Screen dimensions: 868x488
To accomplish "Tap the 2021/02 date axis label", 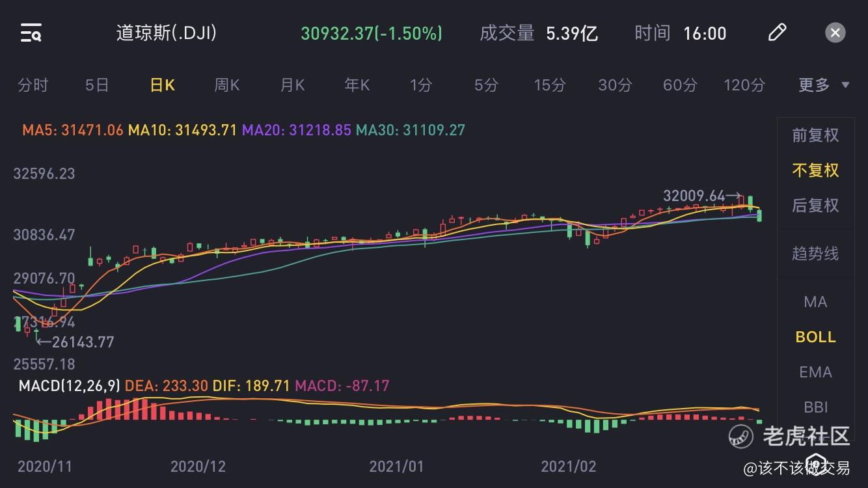I will point(569,467).
